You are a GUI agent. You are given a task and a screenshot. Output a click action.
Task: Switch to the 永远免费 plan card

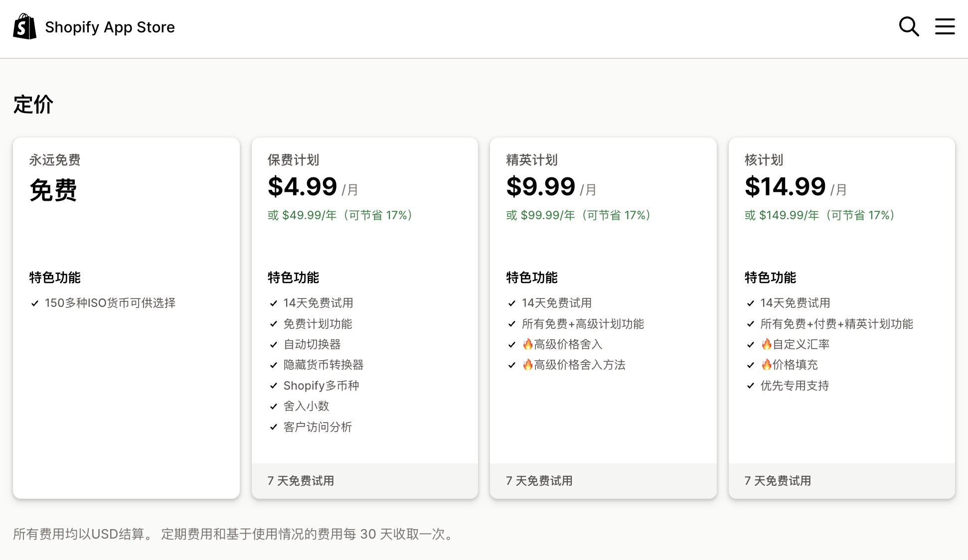click(x=126, y=319)
